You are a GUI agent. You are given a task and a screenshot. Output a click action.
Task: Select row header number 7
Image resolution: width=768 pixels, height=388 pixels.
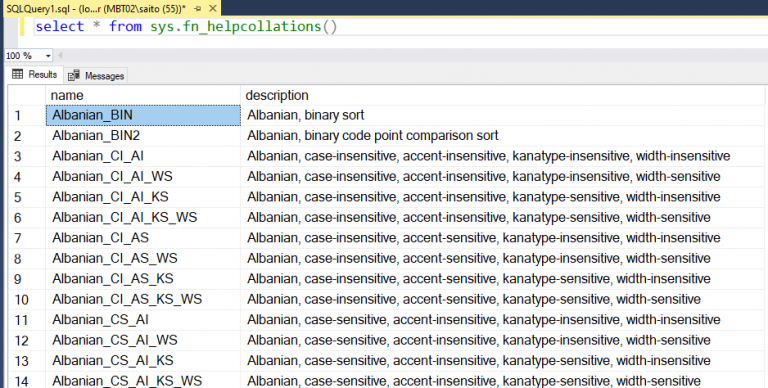tap(26, 238)
